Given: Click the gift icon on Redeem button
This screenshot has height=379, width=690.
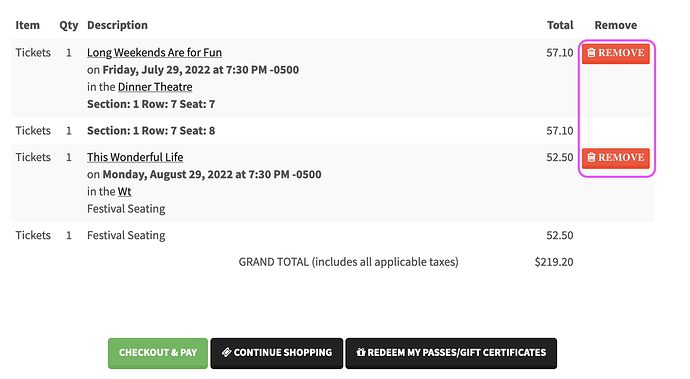Looking at the screenshot, I should (x=361, y=353).
